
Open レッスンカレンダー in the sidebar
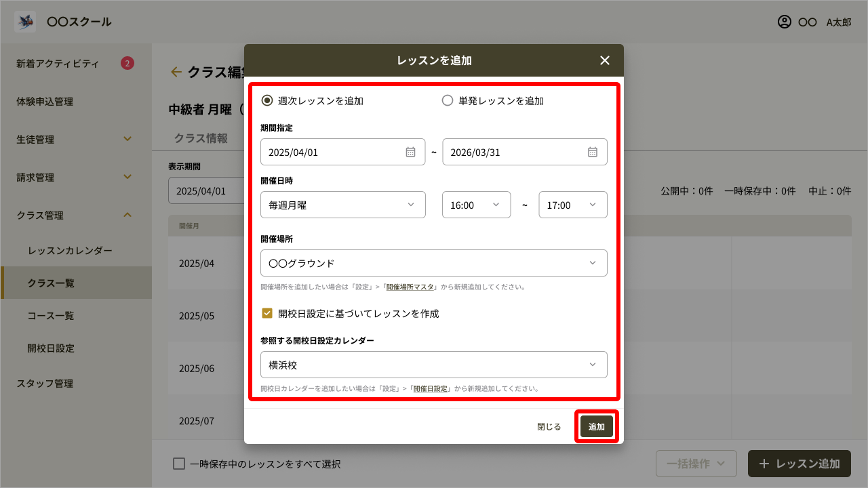[70, 250]
